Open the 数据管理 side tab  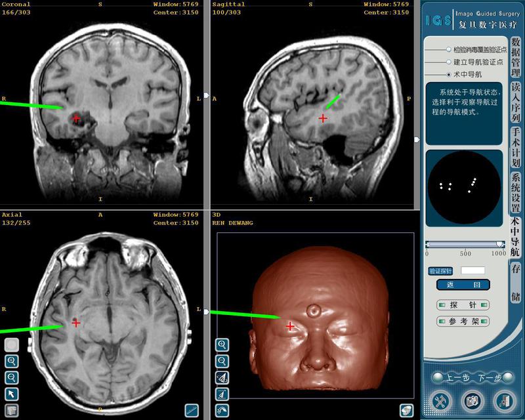point(516,57)
